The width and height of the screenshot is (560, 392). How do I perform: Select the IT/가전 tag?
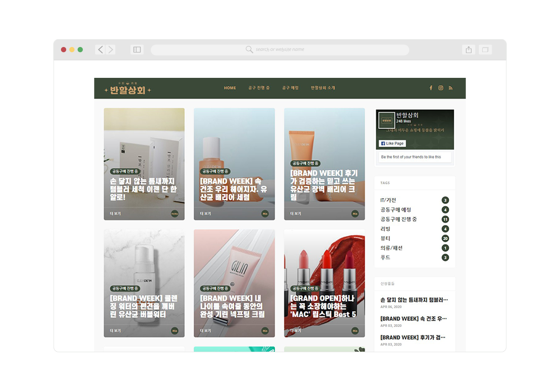coord(388,200)
